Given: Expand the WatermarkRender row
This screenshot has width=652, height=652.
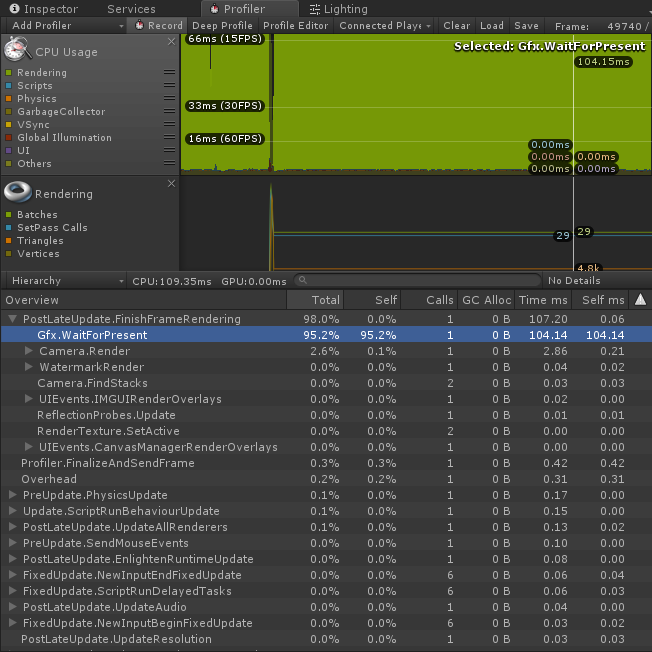Looking at the screenshot, I should (28, 367).
